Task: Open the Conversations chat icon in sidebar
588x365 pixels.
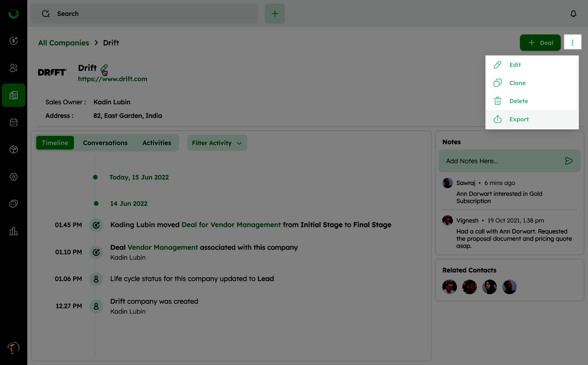Action: coord(14,204)
